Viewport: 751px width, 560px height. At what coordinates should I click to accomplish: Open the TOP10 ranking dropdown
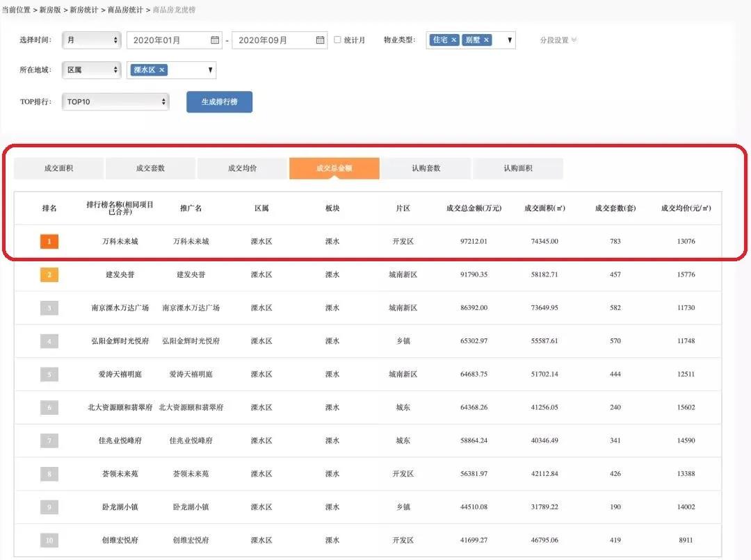[x=115, y=102]
